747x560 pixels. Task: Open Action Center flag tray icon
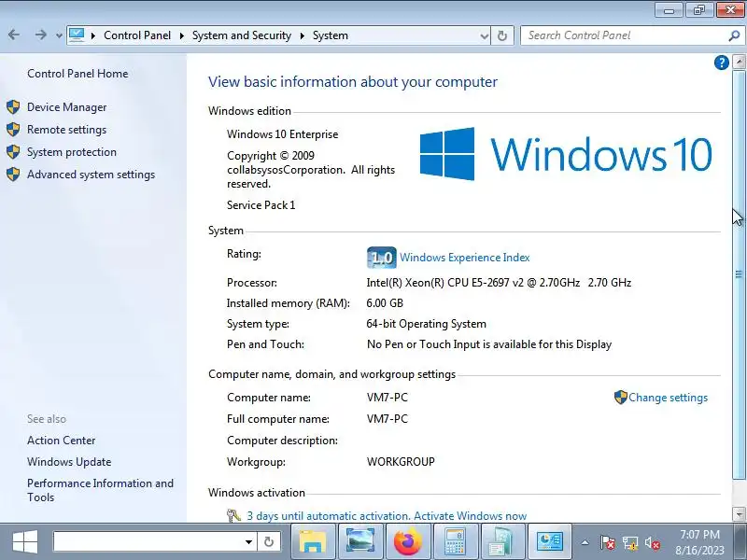coord(608,542)
